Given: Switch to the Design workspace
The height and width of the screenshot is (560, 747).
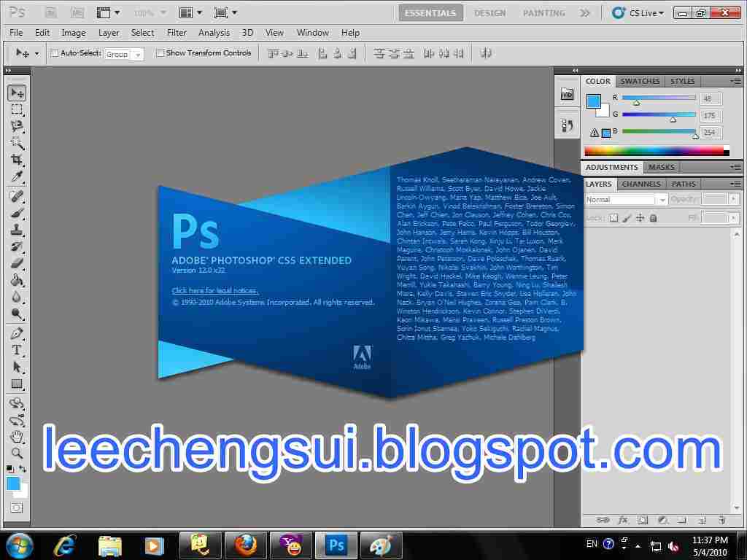Looking at the screenshot, I should tap(489, 13).
